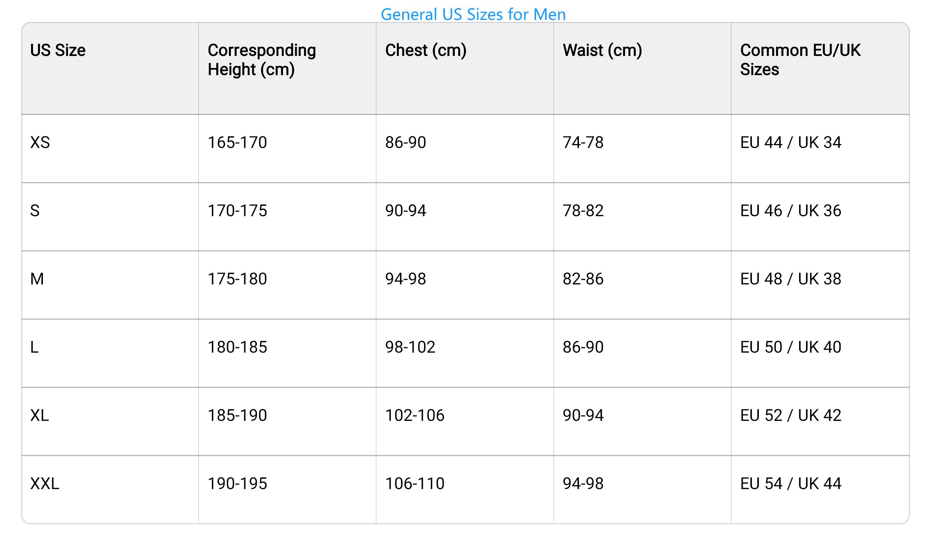The image size is (931, 560).
Task: Select the Chest (cm) column header
Action: [465, 68]
